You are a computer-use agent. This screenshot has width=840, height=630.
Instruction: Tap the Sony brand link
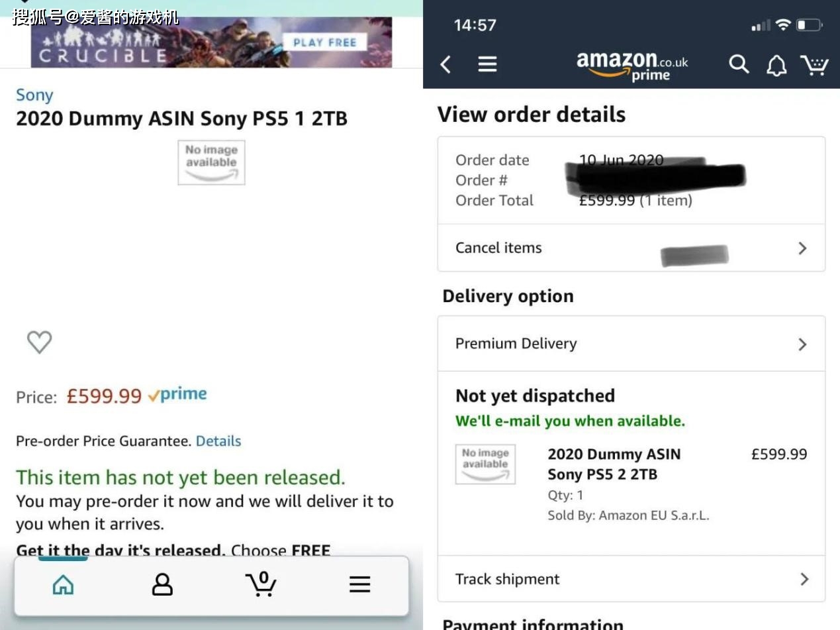pyautogui.click(x=34, y=95)
